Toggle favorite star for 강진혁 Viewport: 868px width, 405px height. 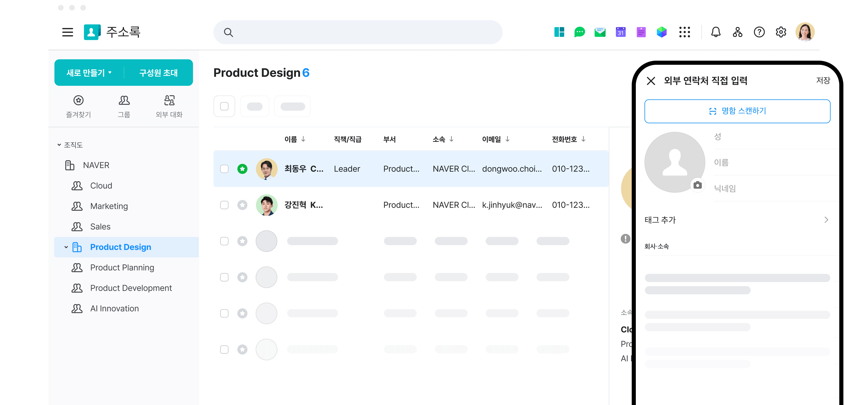click(x=242, y=205)
